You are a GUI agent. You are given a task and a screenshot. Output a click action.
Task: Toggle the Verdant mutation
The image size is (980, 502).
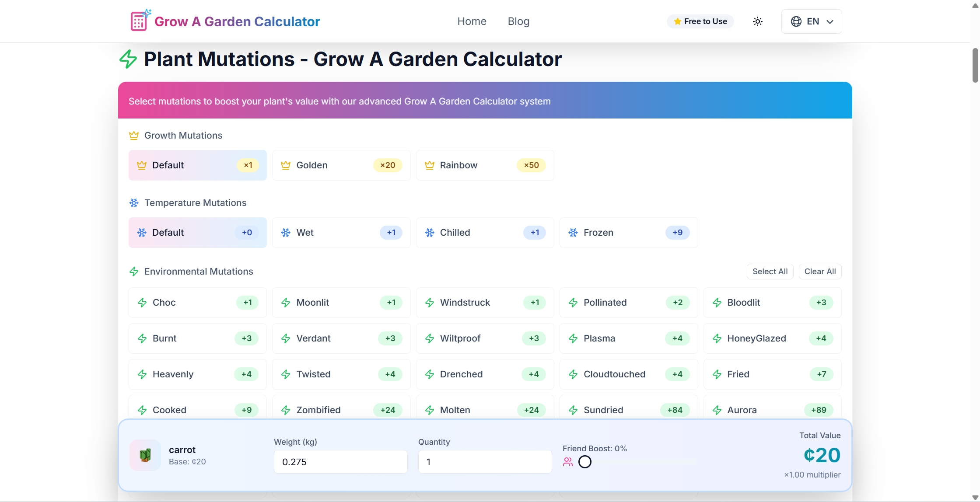pos(341,338)
